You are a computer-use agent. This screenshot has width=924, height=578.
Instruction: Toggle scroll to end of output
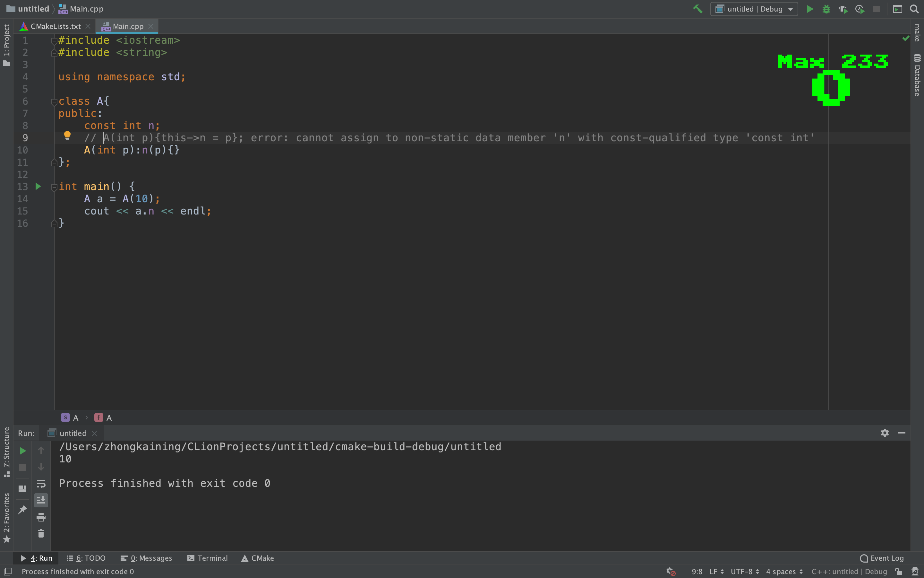(41, 500)
